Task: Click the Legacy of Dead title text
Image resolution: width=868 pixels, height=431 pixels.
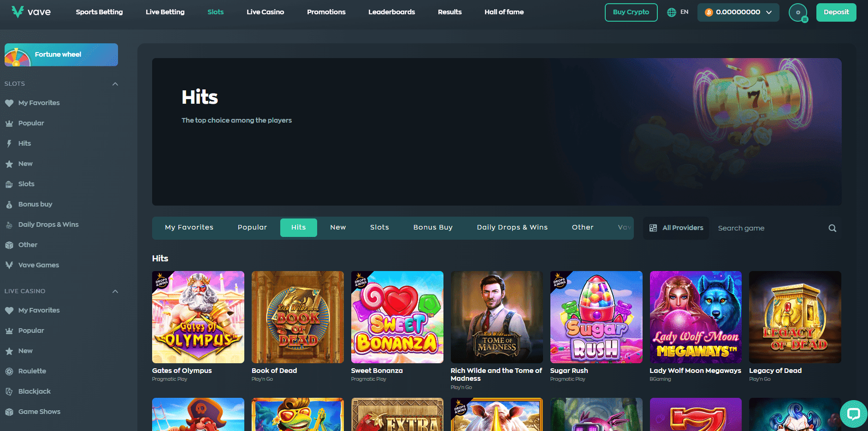Action: (x=775, y=371)
